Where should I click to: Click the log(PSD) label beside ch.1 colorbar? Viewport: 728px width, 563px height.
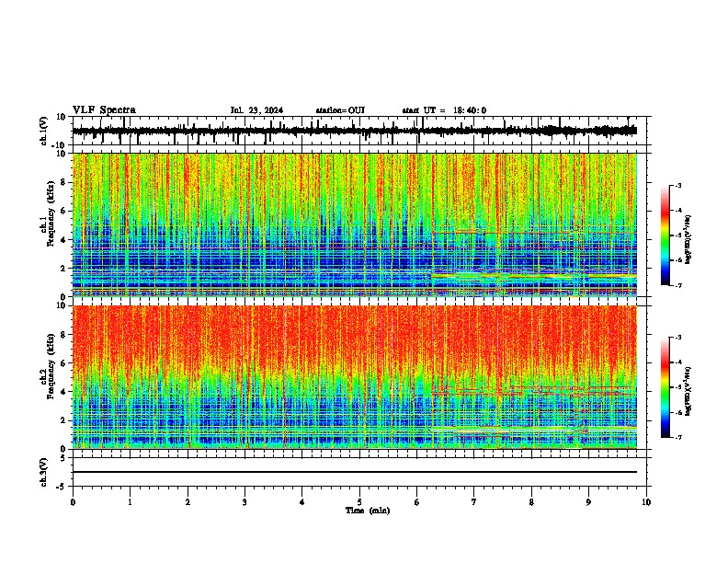coord(688,240)
